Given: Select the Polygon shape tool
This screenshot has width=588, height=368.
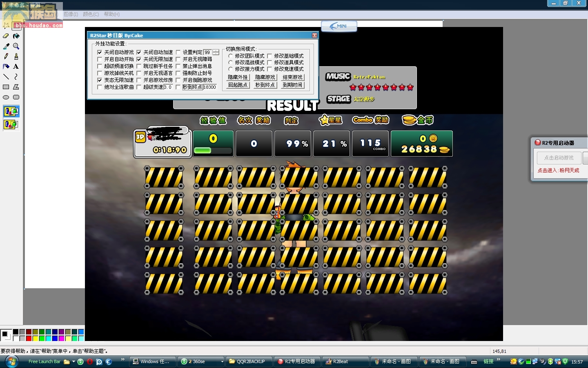Looking at the screenshot, I should [16, 87].
